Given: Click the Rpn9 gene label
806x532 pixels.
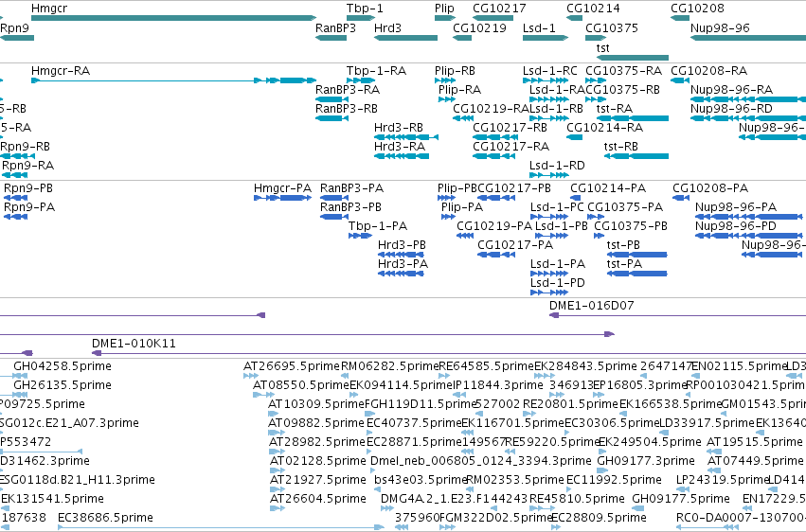Looking at the screenshot, I should [x=14, y=28].
